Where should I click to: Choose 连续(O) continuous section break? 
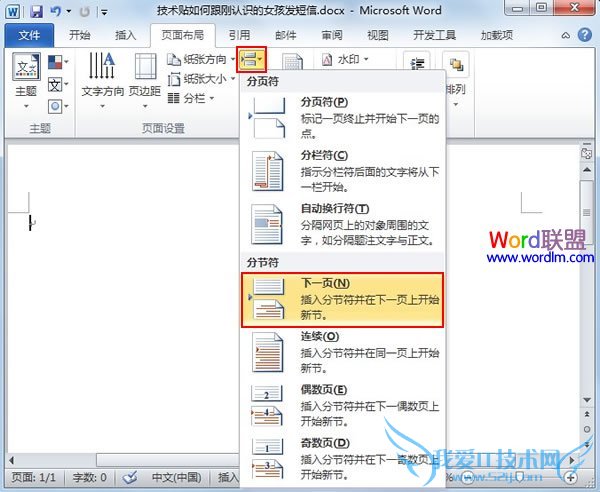point(342,353)
